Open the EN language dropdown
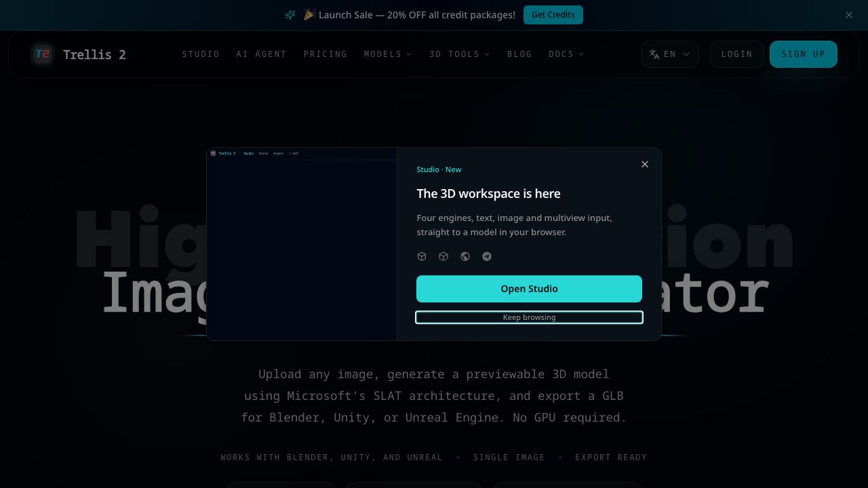The width and height of the screenshot is (868, 488). click(x=670, y=54)
